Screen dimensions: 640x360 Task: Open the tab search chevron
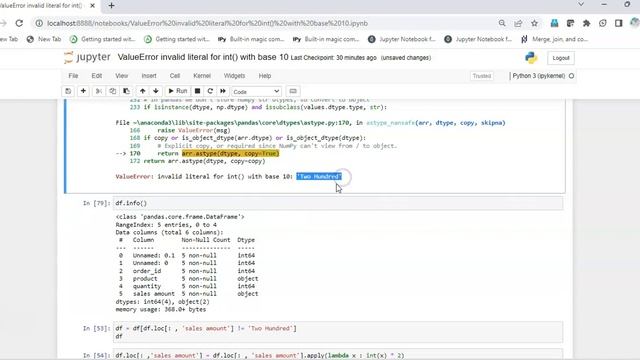click(581, 4)
